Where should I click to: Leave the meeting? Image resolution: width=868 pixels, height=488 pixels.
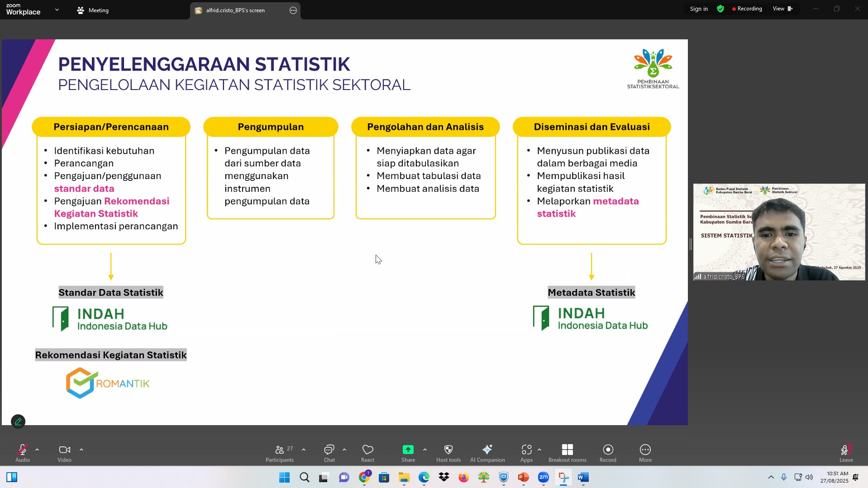(x=846, y=453)
